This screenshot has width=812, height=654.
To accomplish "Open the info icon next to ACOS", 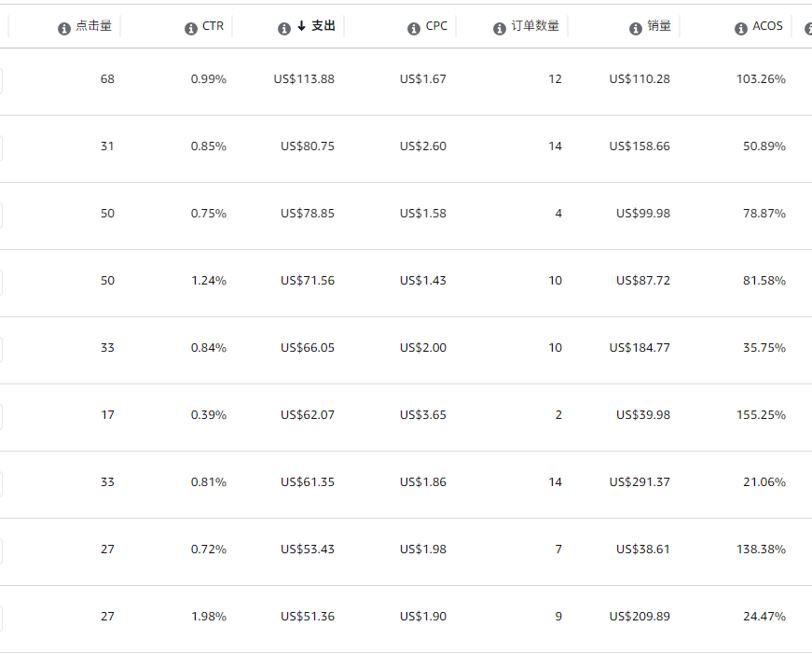I will 741,29.
